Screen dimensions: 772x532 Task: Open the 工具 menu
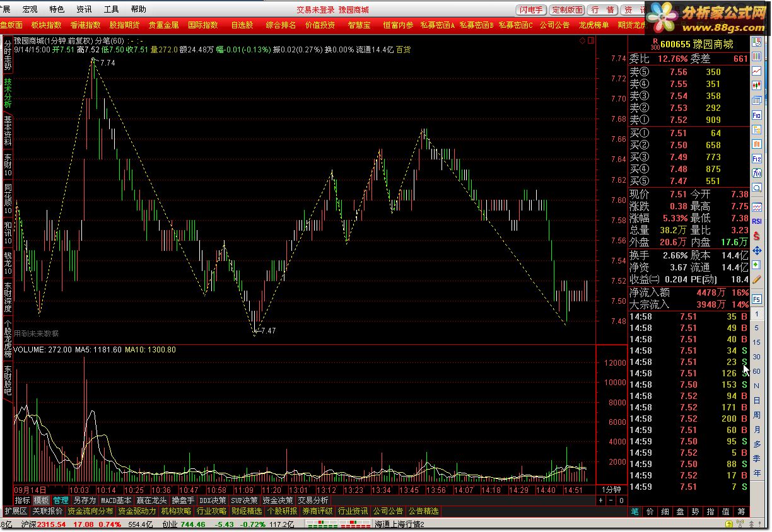(111, 9)
